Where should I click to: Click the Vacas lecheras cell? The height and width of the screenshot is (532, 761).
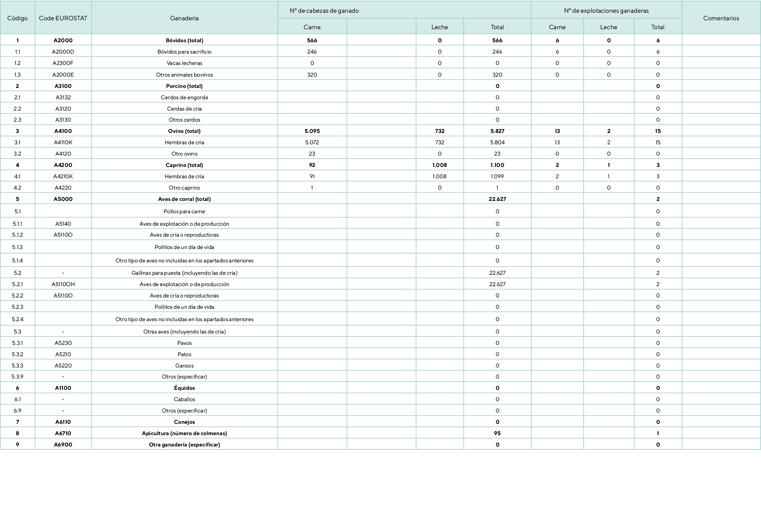coord(184,63)
